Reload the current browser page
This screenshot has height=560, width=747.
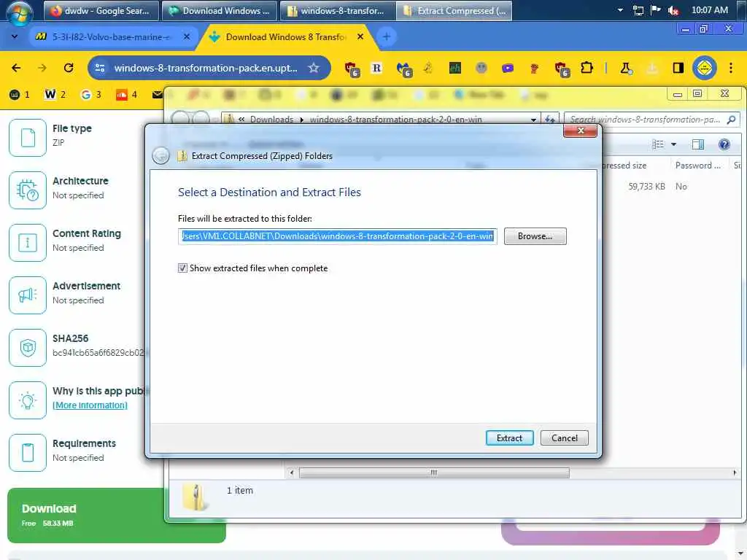pos(69,68)
